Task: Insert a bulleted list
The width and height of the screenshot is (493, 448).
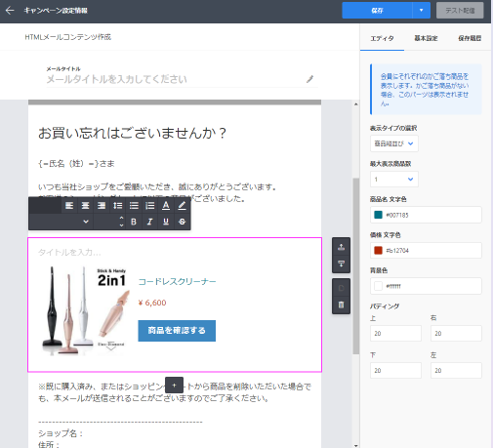Action: pos(134,206)
